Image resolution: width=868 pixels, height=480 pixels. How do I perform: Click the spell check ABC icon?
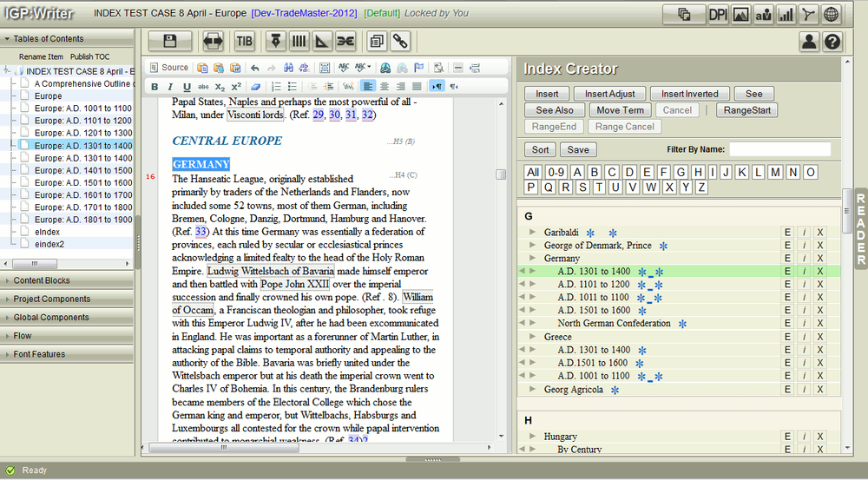pyautogui.click(x=344, y=68)
